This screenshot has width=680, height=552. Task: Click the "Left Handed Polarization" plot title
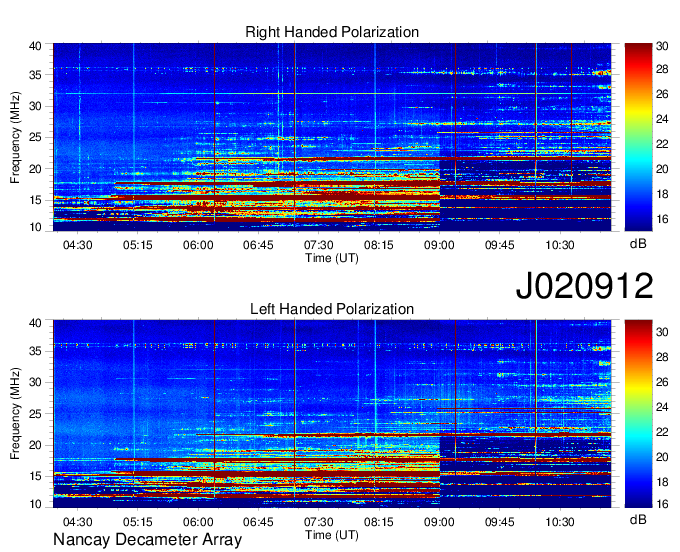coord(332,309)
